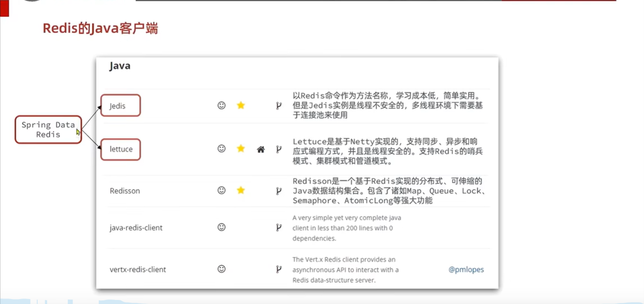
Task: Open the repository fork icon for vertx-redis-client
Action: [279, 269]
